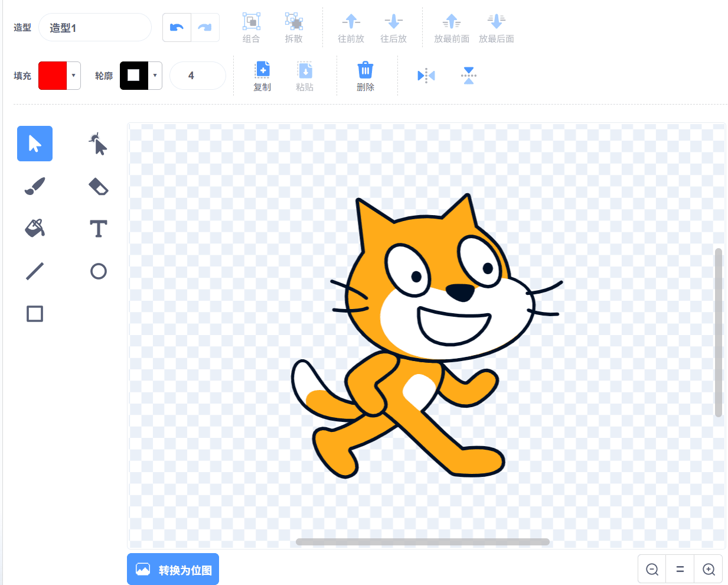Viewport: 728px width, 585px height.
Task: Click the red fill color swatch
Action: click(53, 76)
